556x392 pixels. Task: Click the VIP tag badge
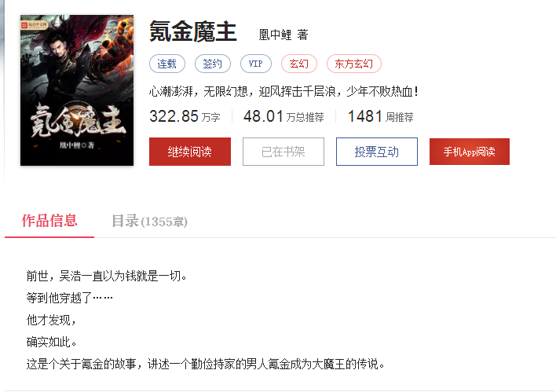256,64
